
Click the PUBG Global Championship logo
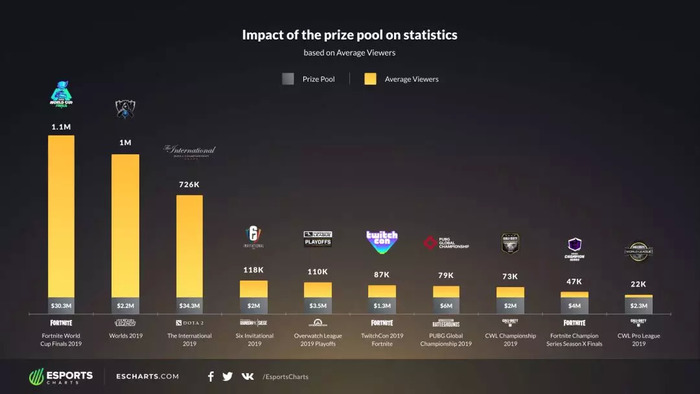pos(446,243)
